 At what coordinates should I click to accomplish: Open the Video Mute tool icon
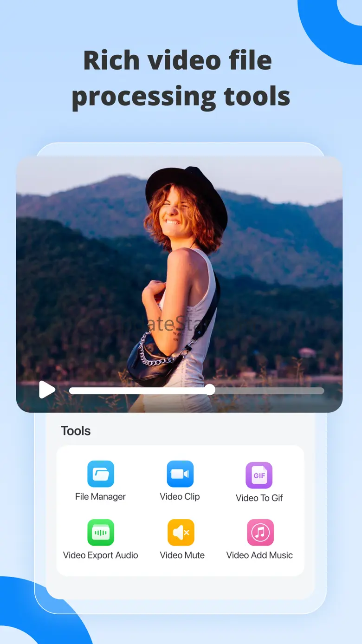pos(181,533)
